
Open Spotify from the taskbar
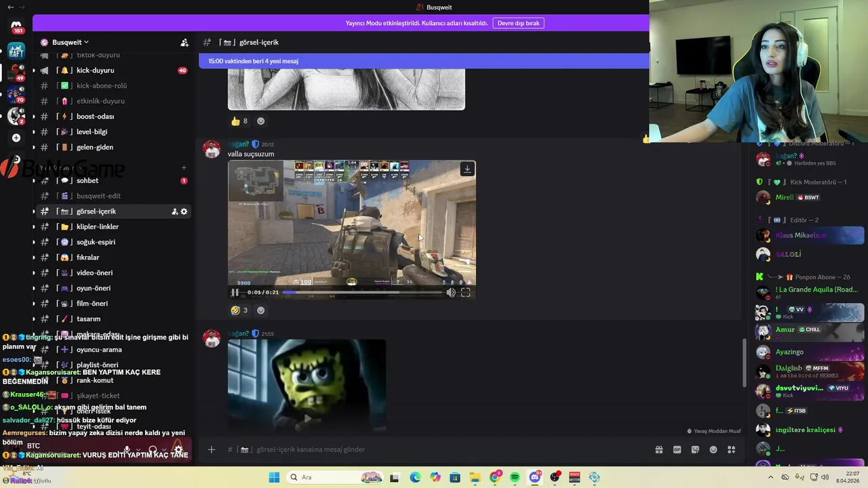pos(515,478)
